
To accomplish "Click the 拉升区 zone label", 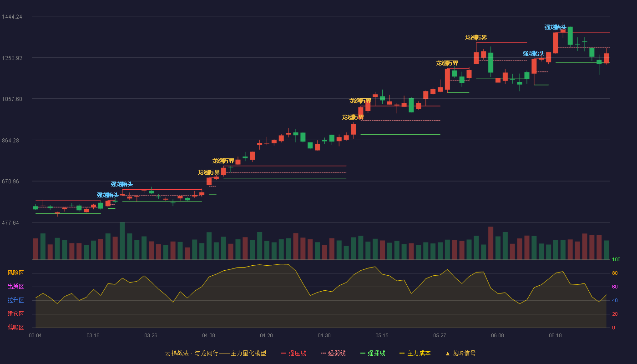I will click(15, 300).
